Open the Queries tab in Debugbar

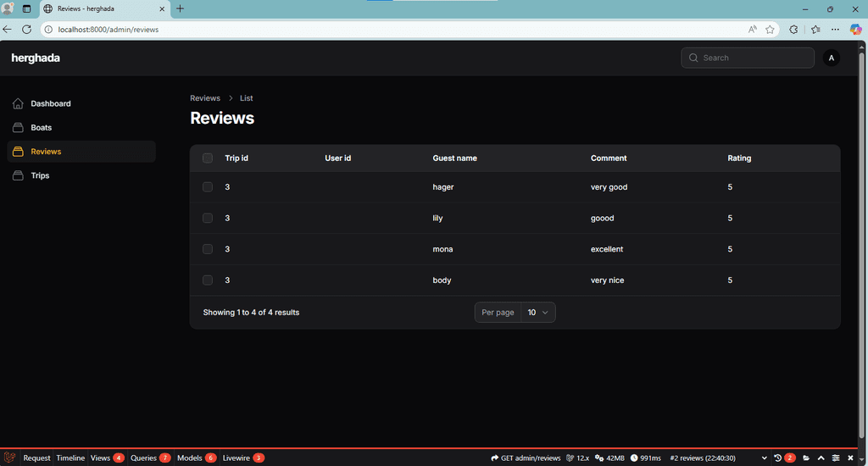tap(143, 458)
